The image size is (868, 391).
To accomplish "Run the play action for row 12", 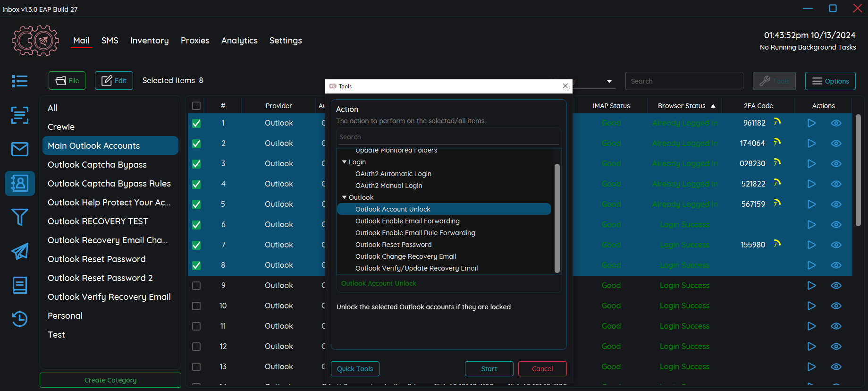I will 811,346.
